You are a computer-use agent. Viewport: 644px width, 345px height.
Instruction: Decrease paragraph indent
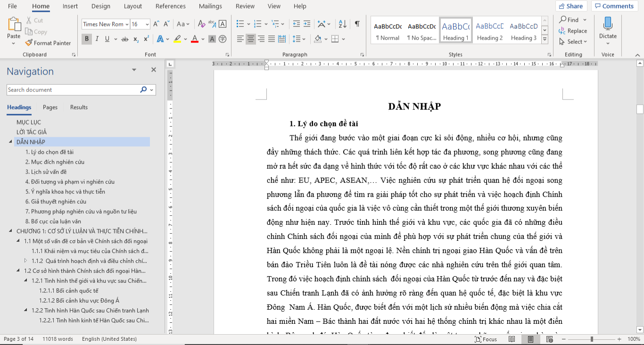point(297,24)
